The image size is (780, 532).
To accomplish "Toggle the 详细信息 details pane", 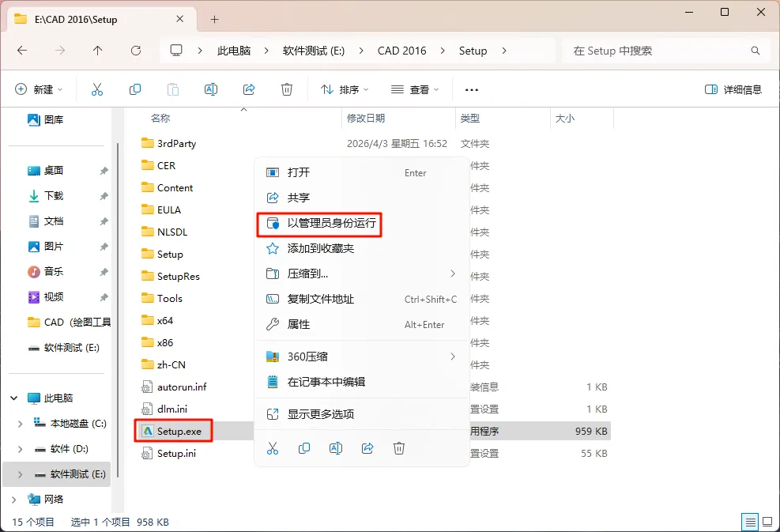I will point(733,89).
